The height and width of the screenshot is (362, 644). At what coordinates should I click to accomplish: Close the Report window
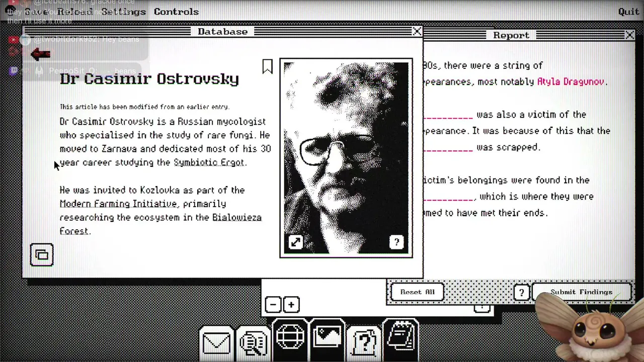(x=629, y=35)
